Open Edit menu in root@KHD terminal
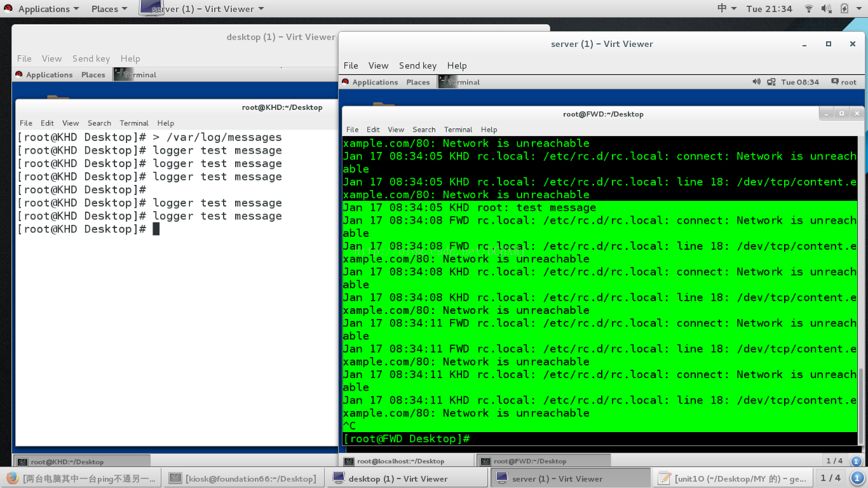Image resolution: width=868 pixels, height=488 pixels. (47, 123)
